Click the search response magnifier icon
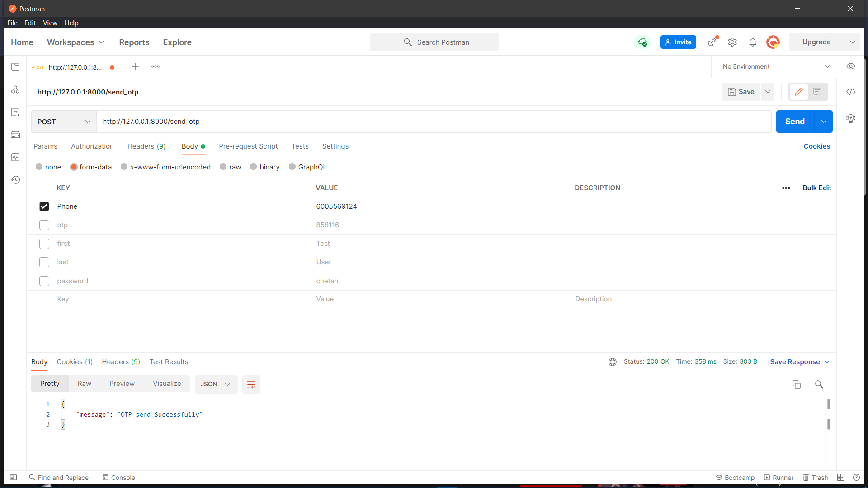Viewport: 868px width, 488px height. (819, 385)
